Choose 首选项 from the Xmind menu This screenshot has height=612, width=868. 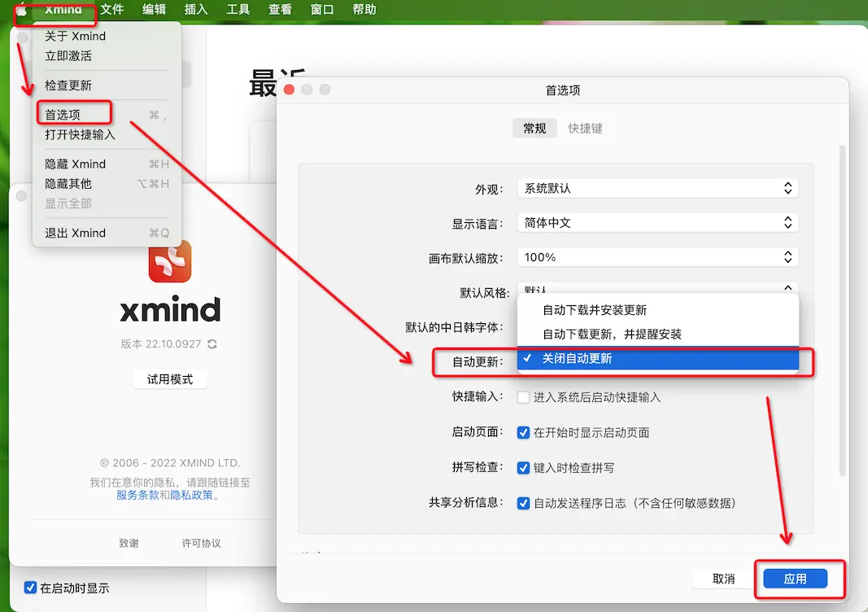63,115
